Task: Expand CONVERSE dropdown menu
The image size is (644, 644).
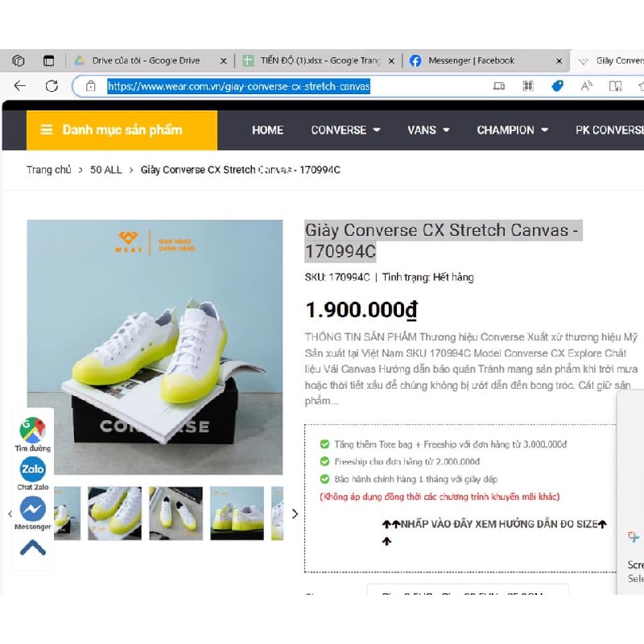Action: click(345, 130)
